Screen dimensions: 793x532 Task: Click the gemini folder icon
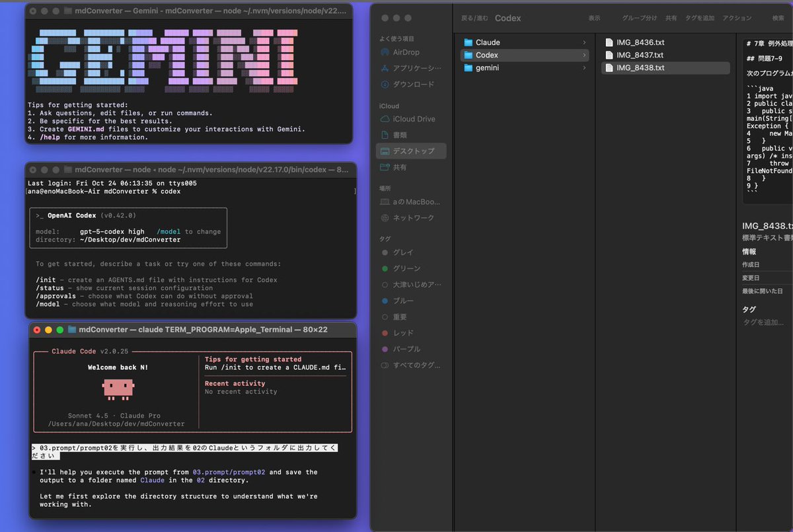[469, 67]
